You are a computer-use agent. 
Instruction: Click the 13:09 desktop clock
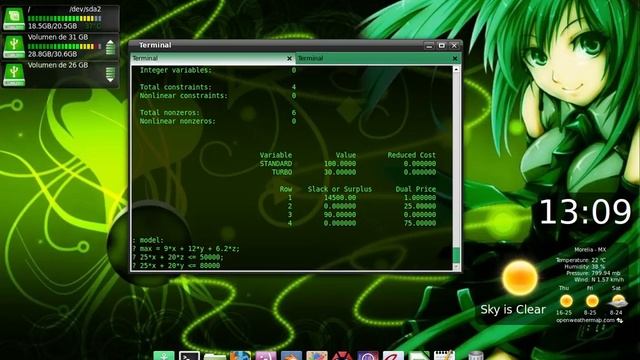tap(585, 211)
